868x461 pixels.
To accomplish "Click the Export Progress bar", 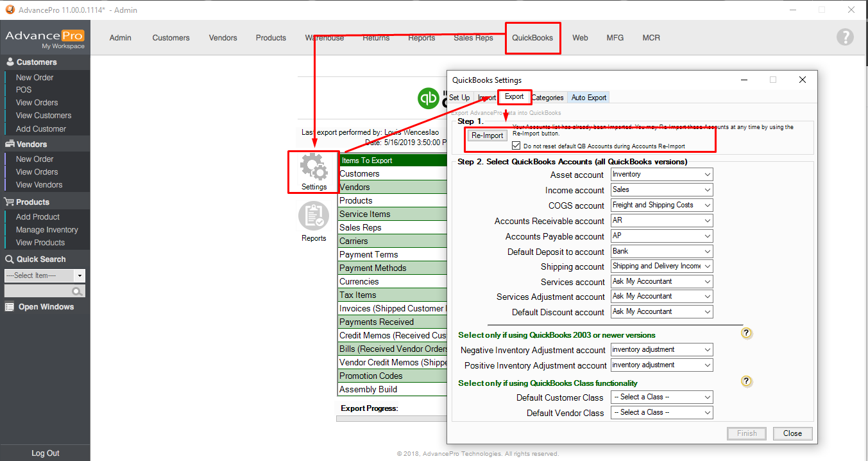I will (391, 418).
